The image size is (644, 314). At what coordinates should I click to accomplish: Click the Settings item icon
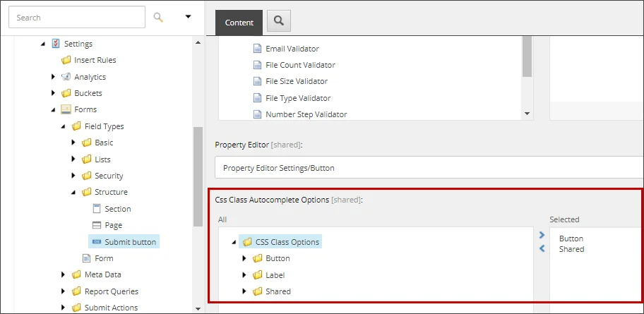tap(56, 44)
